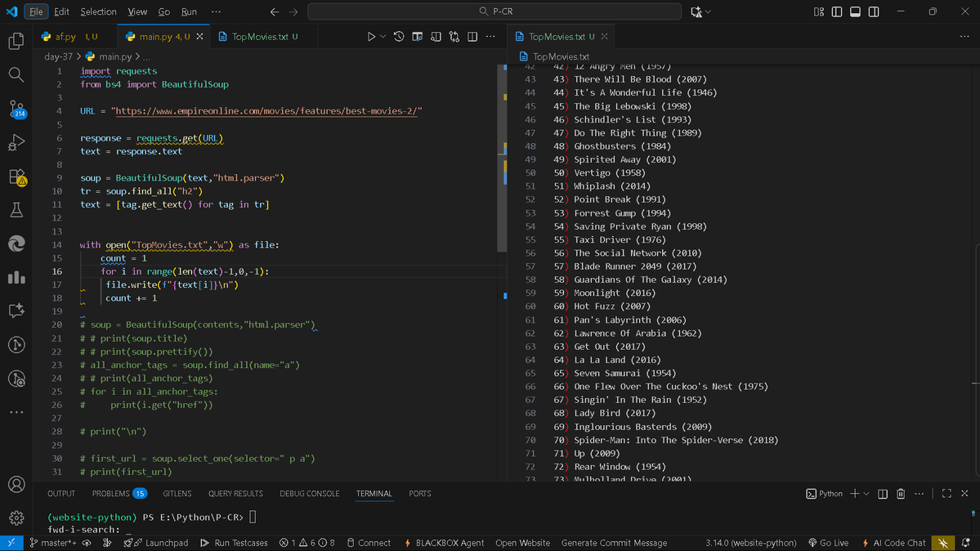Select Python 3.14.0 website-python interpreter
Screen dimensions: 980x551
tap(750, 543)
